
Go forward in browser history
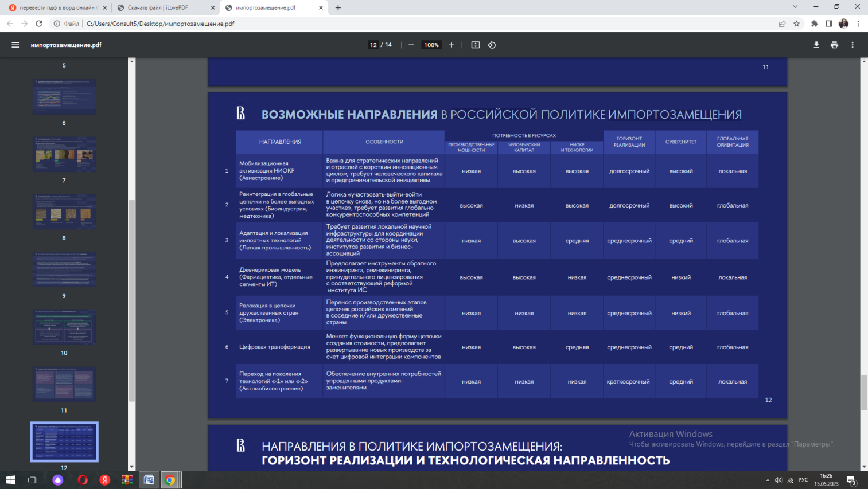point(24,24)
